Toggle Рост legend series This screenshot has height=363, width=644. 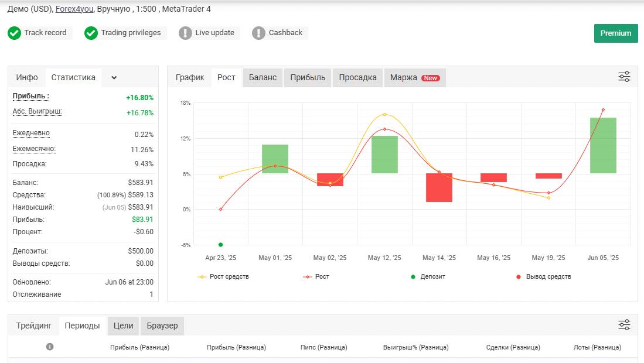pos(316,277)
